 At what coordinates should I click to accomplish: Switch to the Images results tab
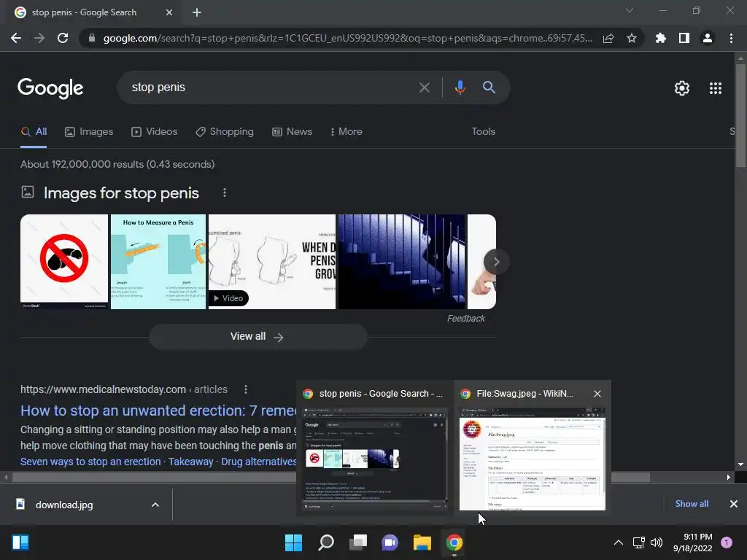pos(89,131)
